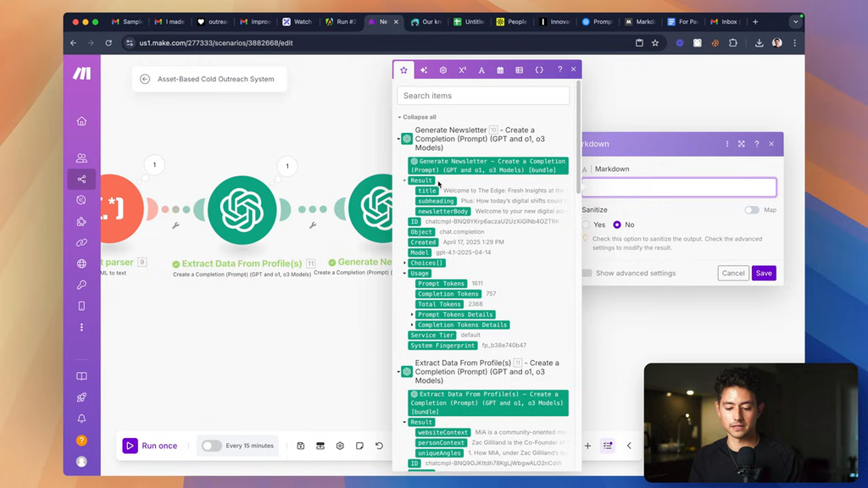
Task: Go back from Asset-Based Cold Outreach System
Action: [145, 79]
